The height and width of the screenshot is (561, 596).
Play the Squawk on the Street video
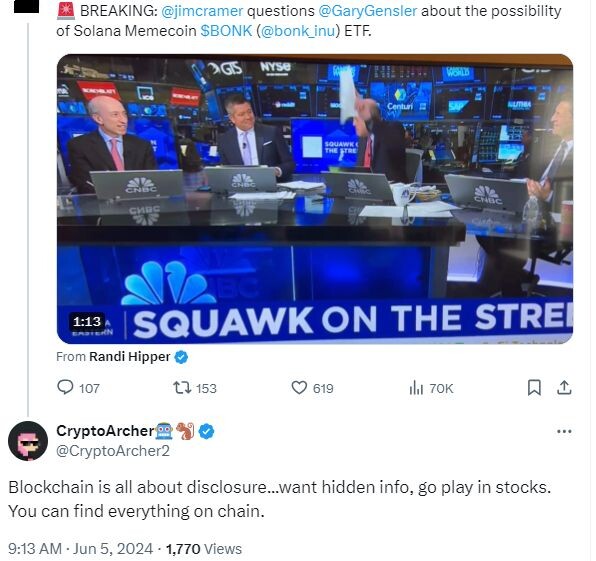click(x=315, y=199)
